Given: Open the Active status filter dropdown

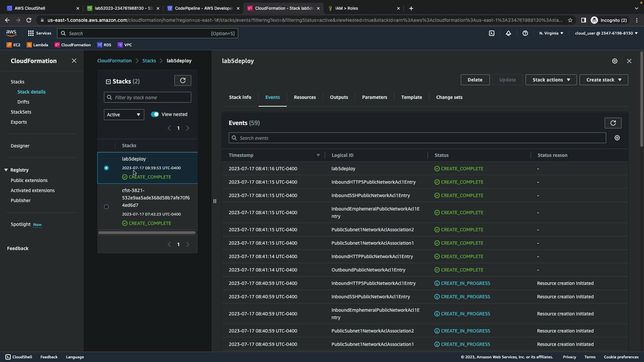Looking at the screenshot, I should click(124, 115).
